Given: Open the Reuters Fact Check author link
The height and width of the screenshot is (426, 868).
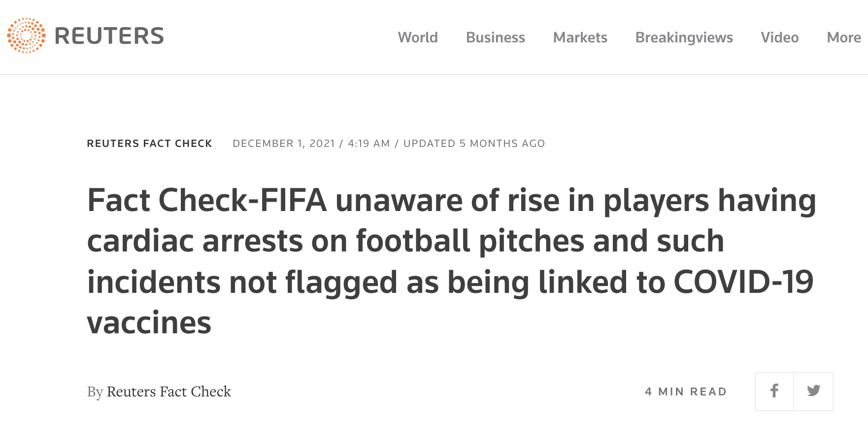Looking at the screenshot, I should pyautogui.click(x=168, y=391).
